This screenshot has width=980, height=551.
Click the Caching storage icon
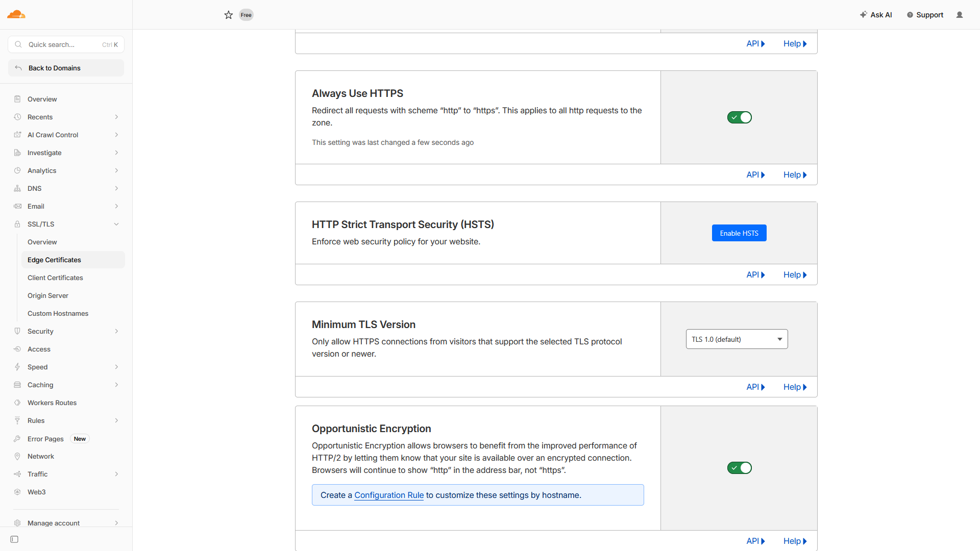17,385
